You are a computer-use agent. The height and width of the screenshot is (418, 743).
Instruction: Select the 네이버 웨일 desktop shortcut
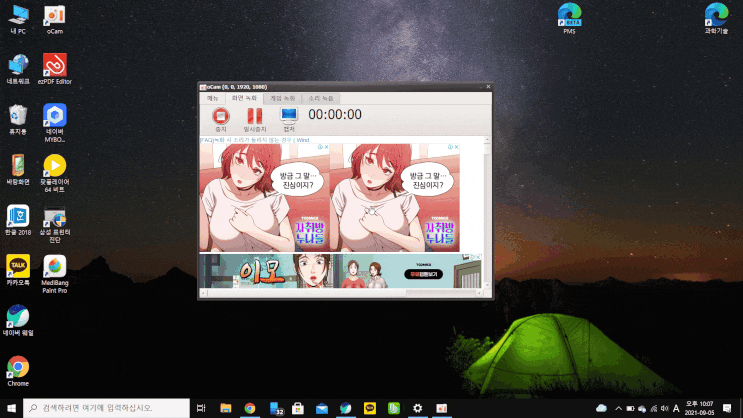pos(18,321)
